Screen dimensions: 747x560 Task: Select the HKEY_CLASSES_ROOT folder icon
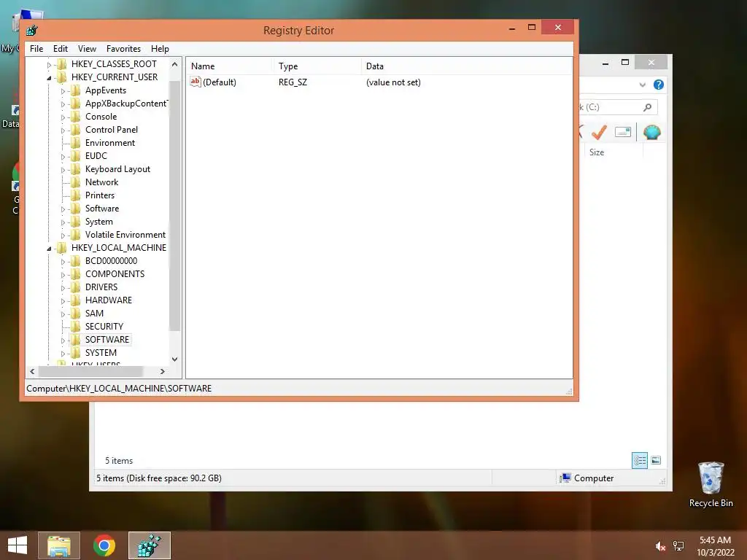click(62, 64)
